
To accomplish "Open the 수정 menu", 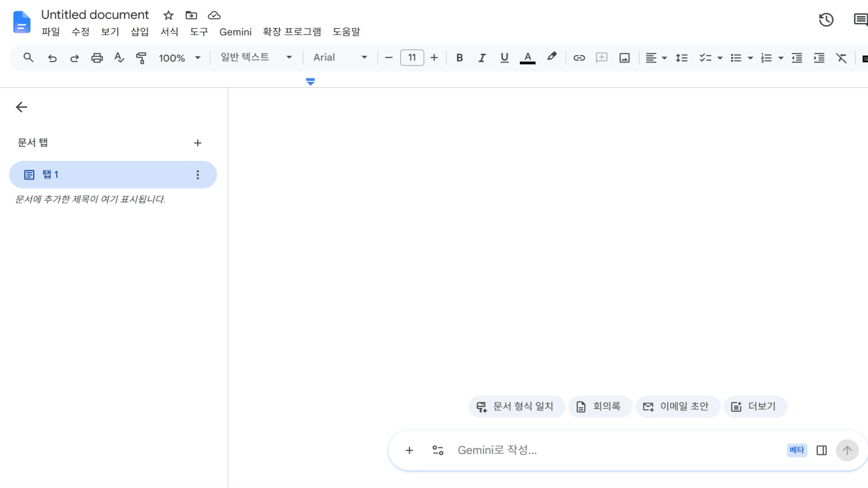I will click(x=80, y=32).
